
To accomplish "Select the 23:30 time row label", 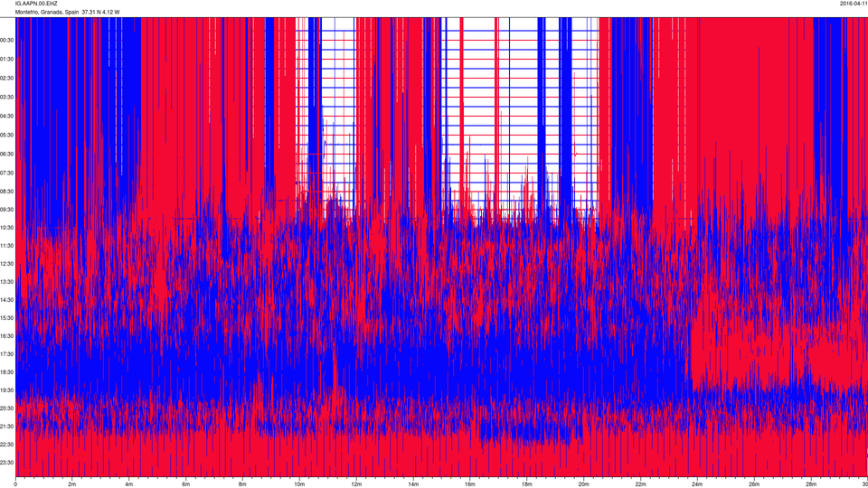I will coord(6,463).
